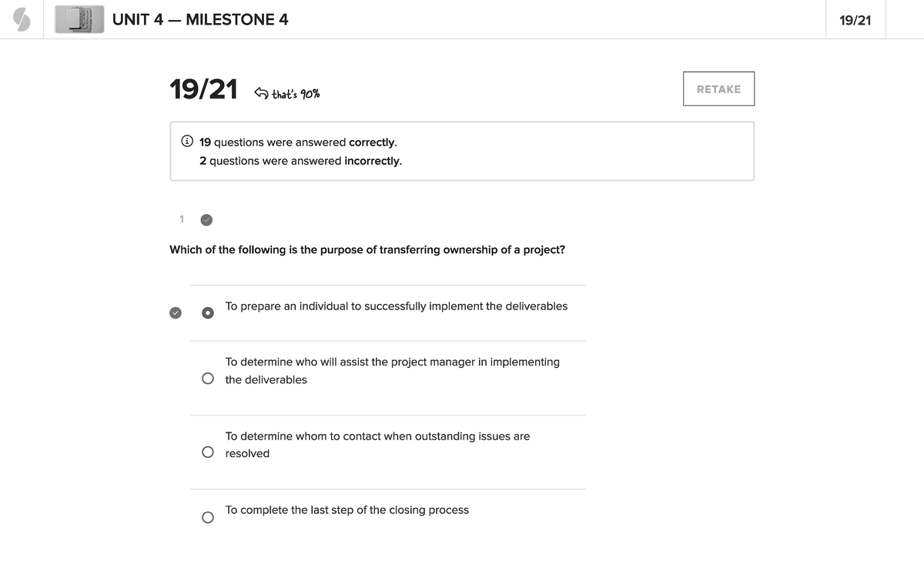
Task: Click the info circle icon in summary box
Action: tap(186, 141)
